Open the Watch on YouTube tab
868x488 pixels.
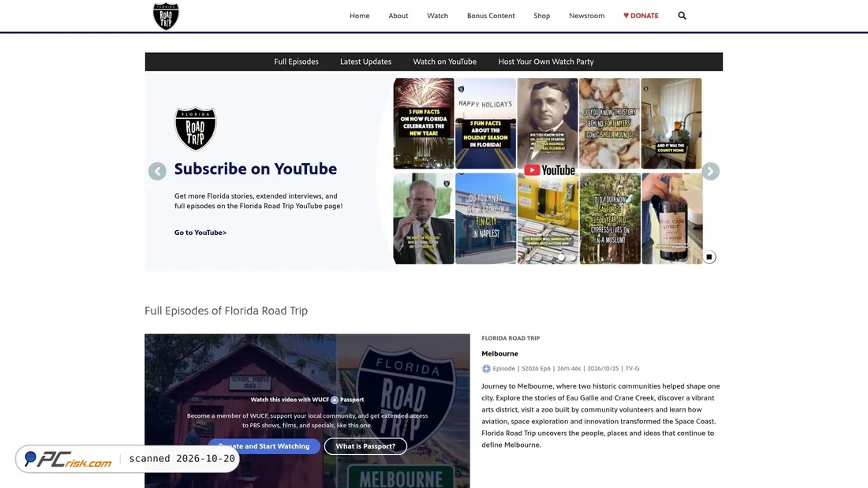444,61
